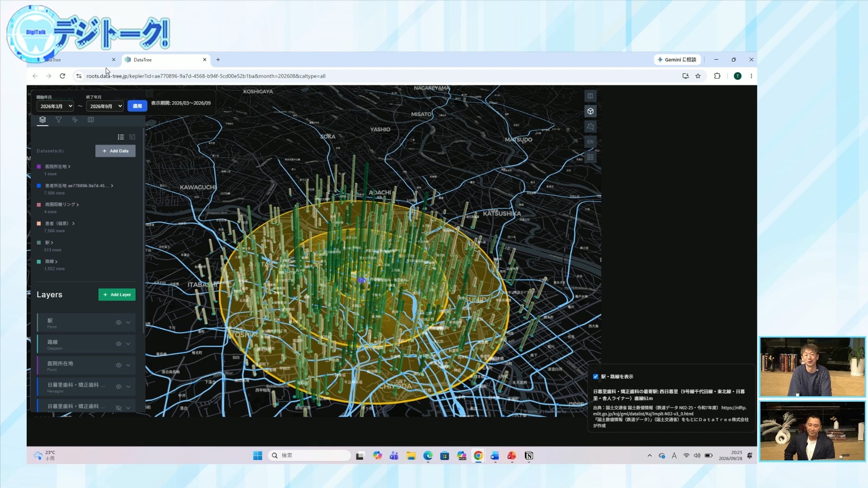
Task: Hide the 路線 Geojson layer
Action: (118, 344)
